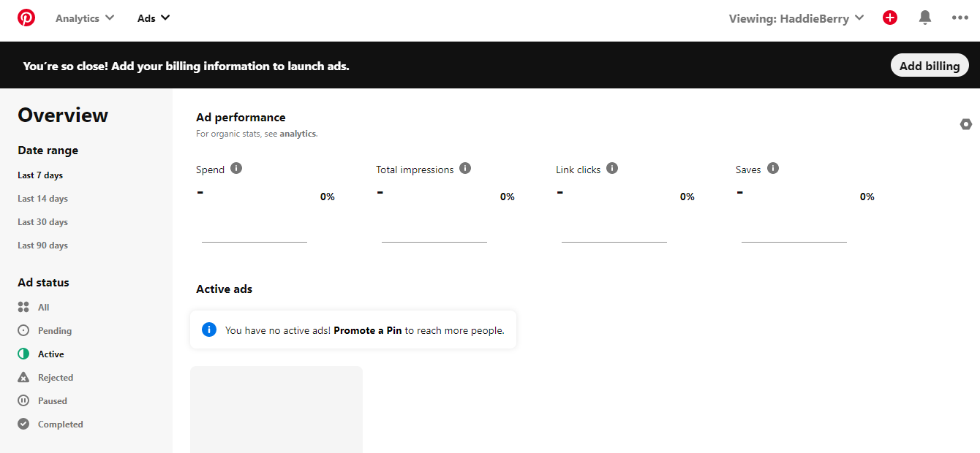Select Paused ad status filter
This screenshot has height=453, width=980.
pyautogui.click(x=52, y=401)
